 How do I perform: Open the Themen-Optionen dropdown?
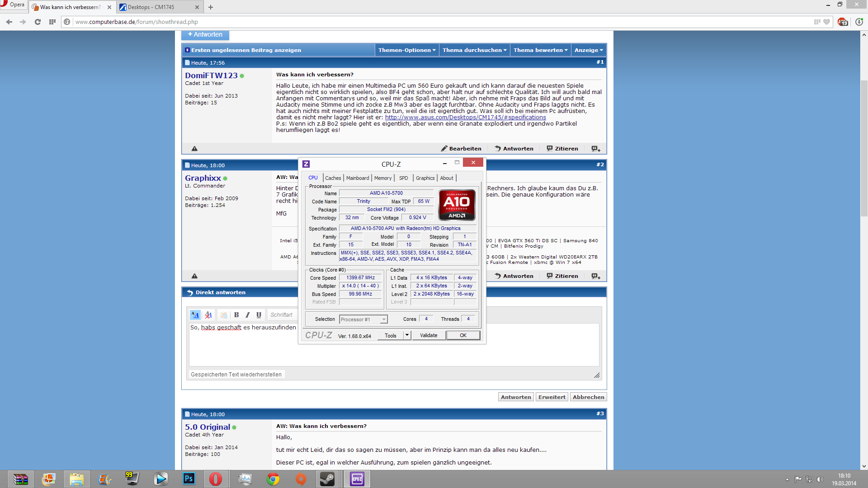tap(407, 50)
